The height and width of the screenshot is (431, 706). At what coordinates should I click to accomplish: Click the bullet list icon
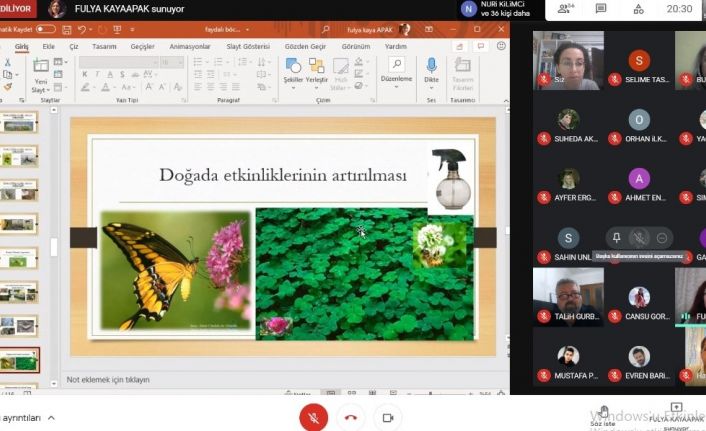coord(198,62)
